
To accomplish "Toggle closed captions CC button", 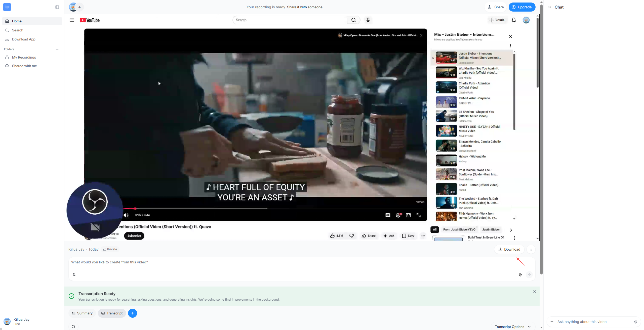I will [x=388, y=215].
